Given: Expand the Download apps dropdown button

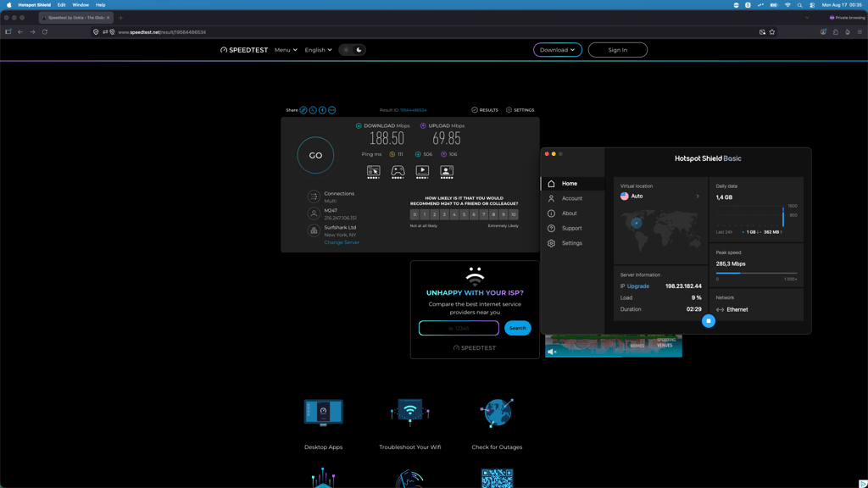Looking at the screenshot, I should tap(558, 50).
